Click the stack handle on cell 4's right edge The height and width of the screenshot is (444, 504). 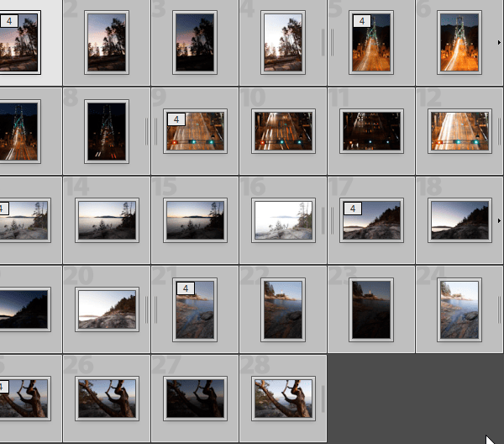coord(323,42)
